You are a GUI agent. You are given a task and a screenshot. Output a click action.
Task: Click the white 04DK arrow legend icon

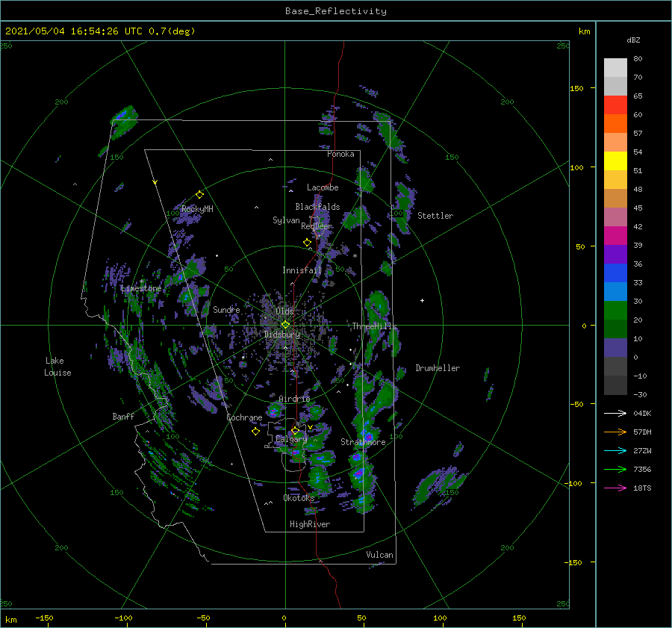(615, 413)
